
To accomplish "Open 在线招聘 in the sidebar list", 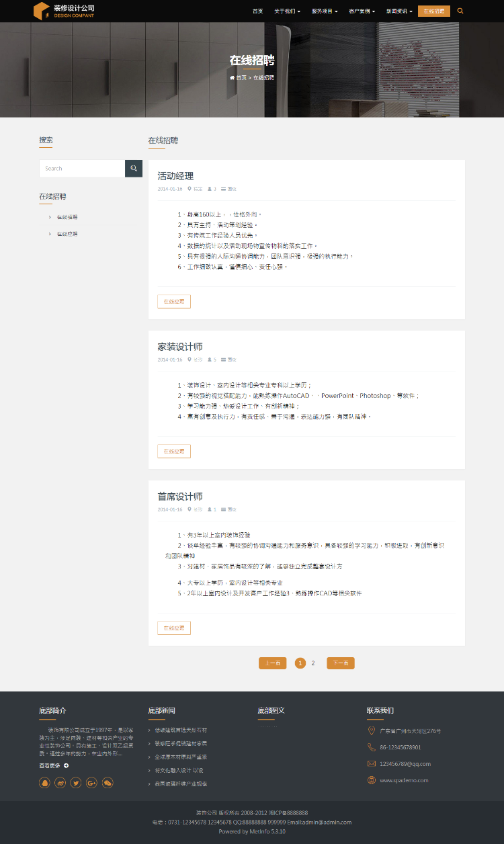I will pos(67,217).
